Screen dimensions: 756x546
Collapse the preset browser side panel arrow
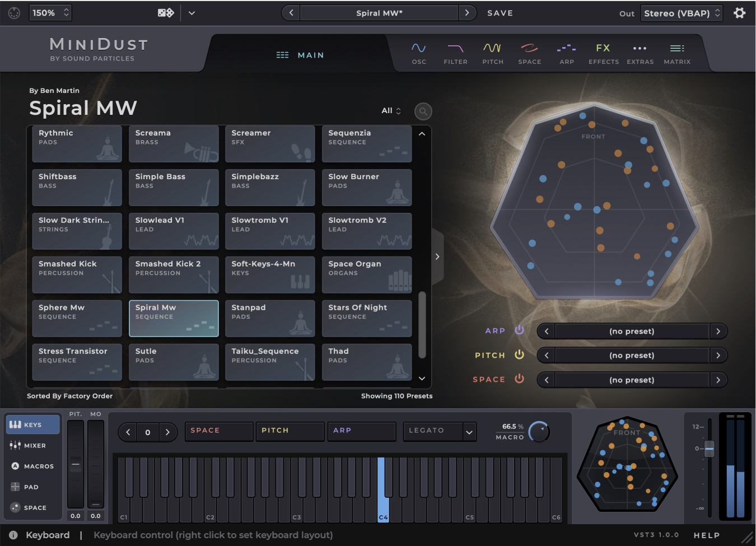437,256
